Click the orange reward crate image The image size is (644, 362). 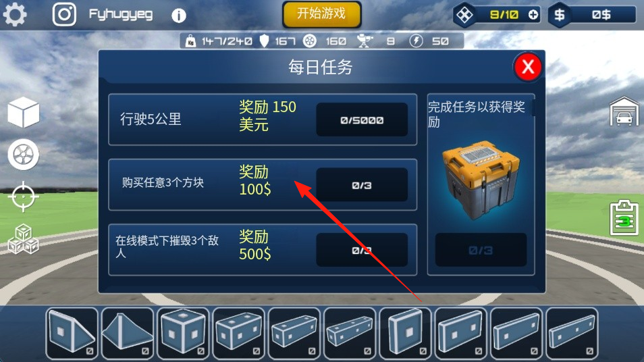tap(481, 180)
